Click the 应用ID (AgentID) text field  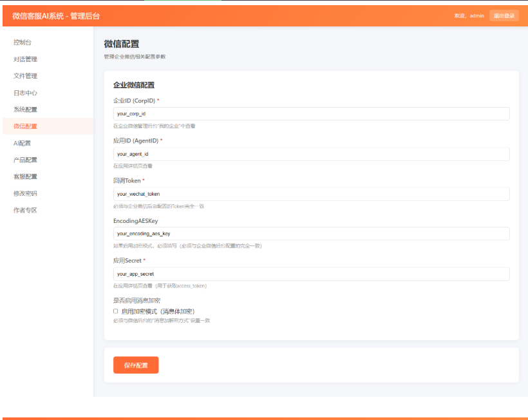(x=311, y=154)
